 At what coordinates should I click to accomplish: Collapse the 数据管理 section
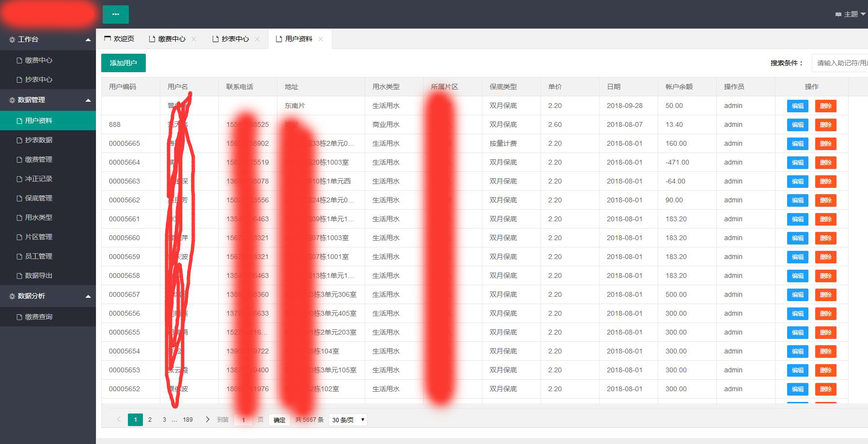tap(88, 100)
